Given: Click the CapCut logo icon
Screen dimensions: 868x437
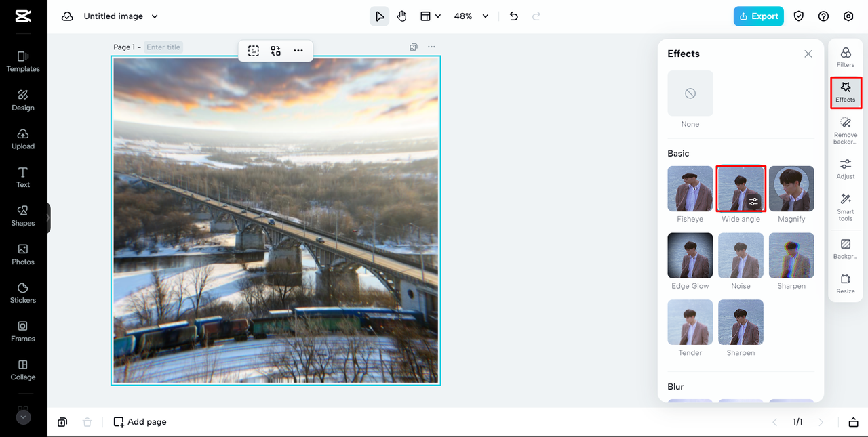Looking at the screenshot, I should (23, 16).
